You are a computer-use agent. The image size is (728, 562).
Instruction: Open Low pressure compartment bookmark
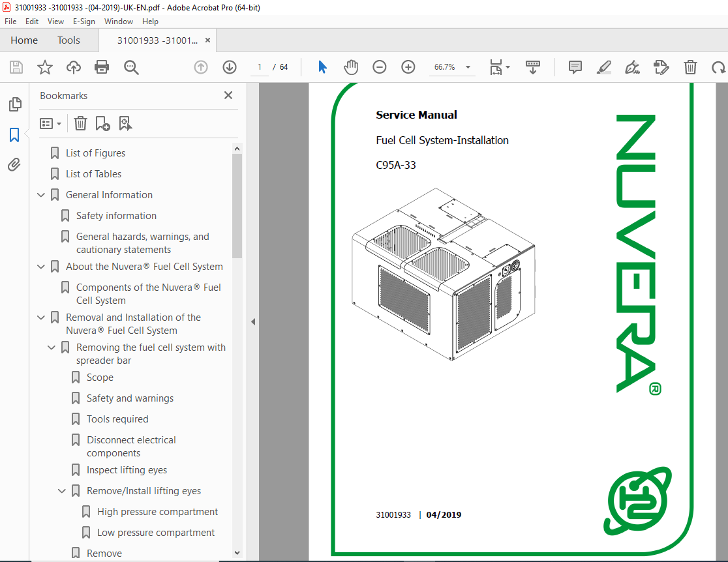[x=155, y=533]
